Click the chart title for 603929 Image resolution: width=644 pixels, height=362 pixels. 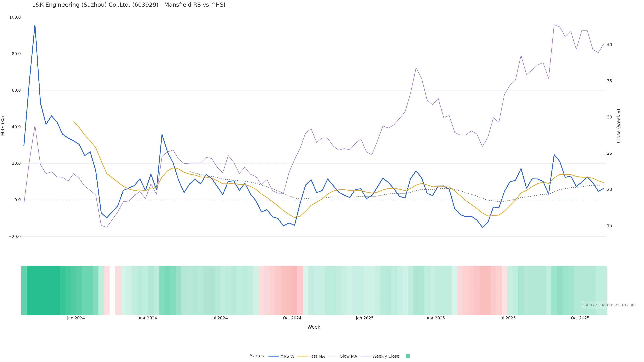128,5
